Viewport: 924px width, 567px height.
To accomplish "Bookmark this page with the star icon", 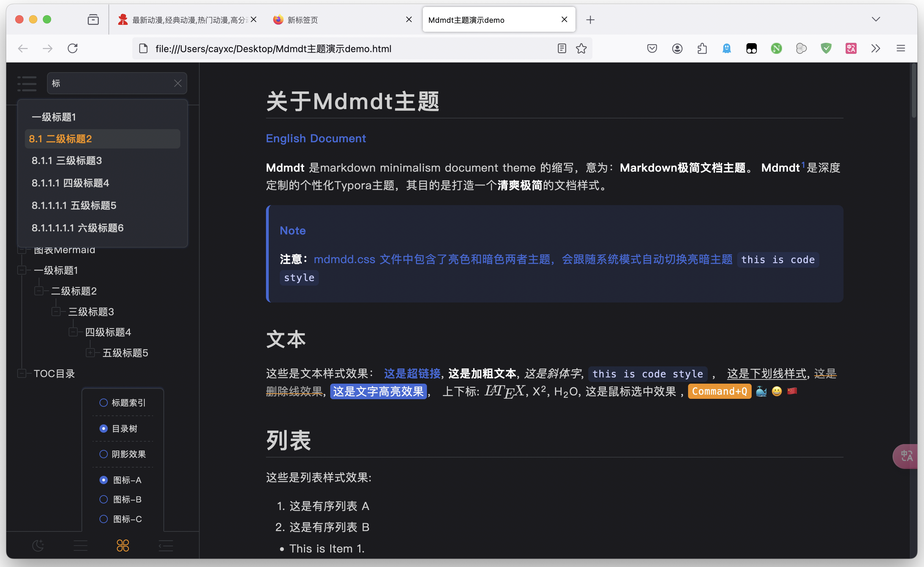I will click(581, 48).
